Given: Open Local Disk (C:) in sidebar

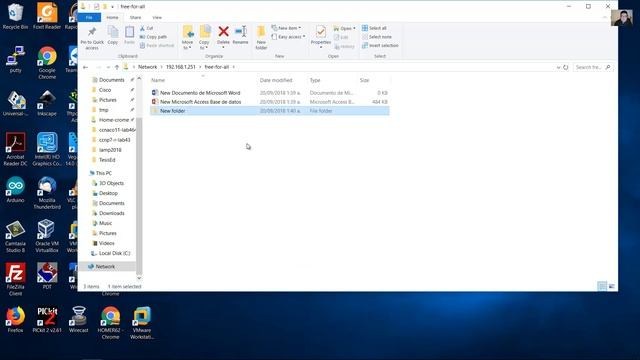Looking at the screenshot, I should coord(114,253).
